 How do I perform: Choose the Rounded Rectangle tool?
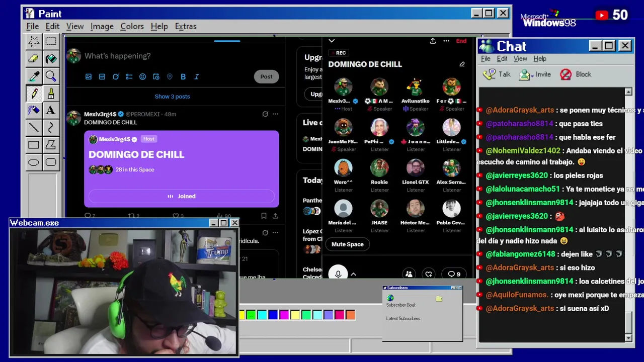[x=51, y=162]
